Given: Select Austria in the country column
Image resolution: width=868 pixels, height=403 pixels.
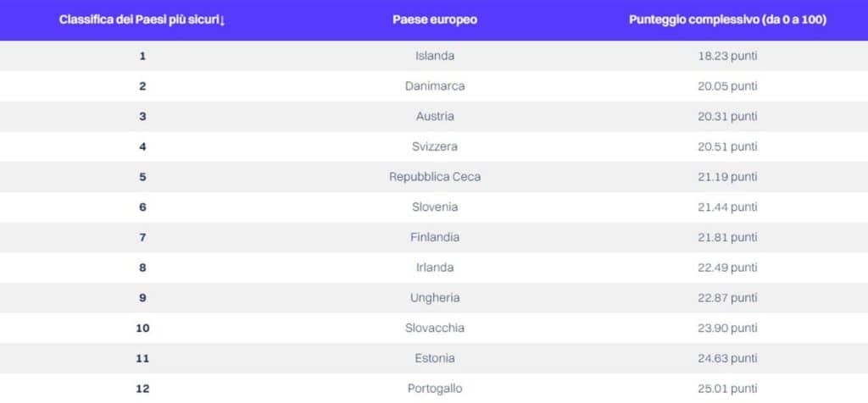Looking at the screenshot, I should tap(435, 116).
